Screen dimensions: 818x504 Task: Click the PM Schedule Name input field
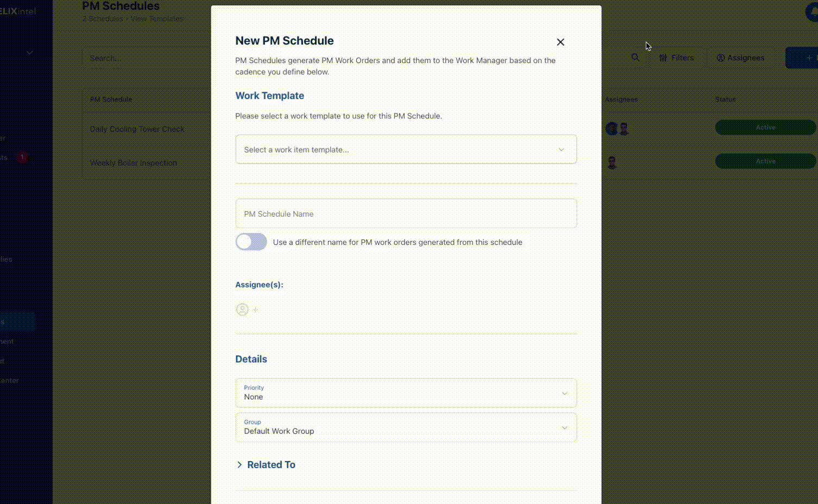[x=406, y=213]
